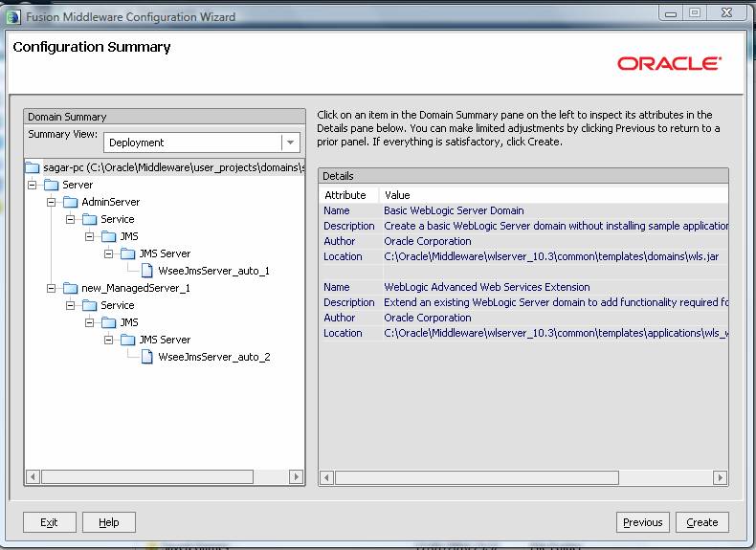Click the wls.jar Location value
This screenshot has width=756, height=550.
tap(551, 256)
